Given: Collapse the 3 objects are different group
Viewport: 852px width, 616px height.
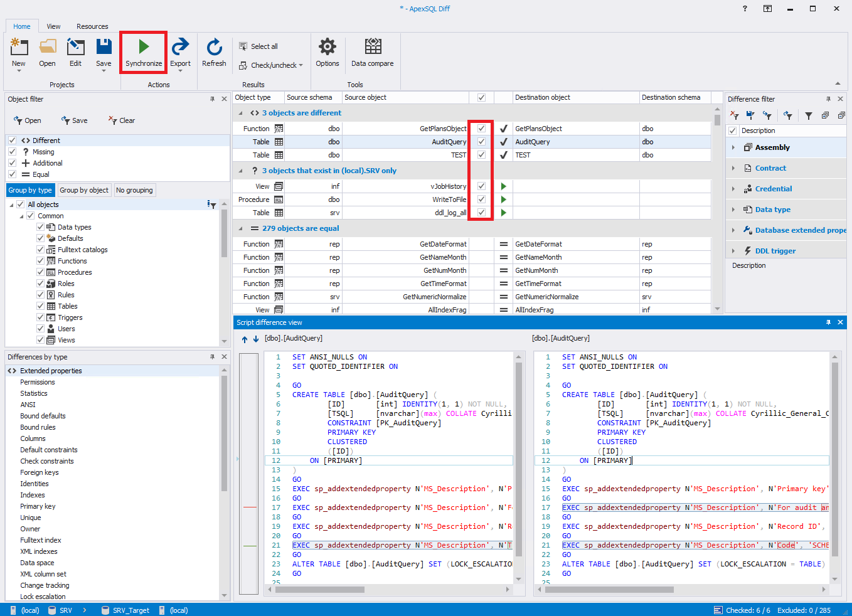Looking at the screenshot, I should (x=241, y=113).
